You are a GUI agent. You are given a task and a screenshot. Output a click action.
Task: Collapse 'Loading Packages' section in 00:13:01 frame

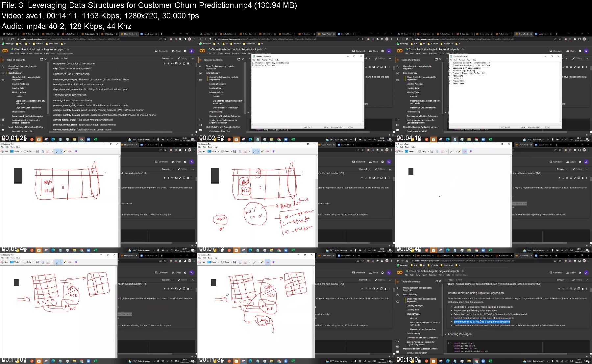(446, 334)
